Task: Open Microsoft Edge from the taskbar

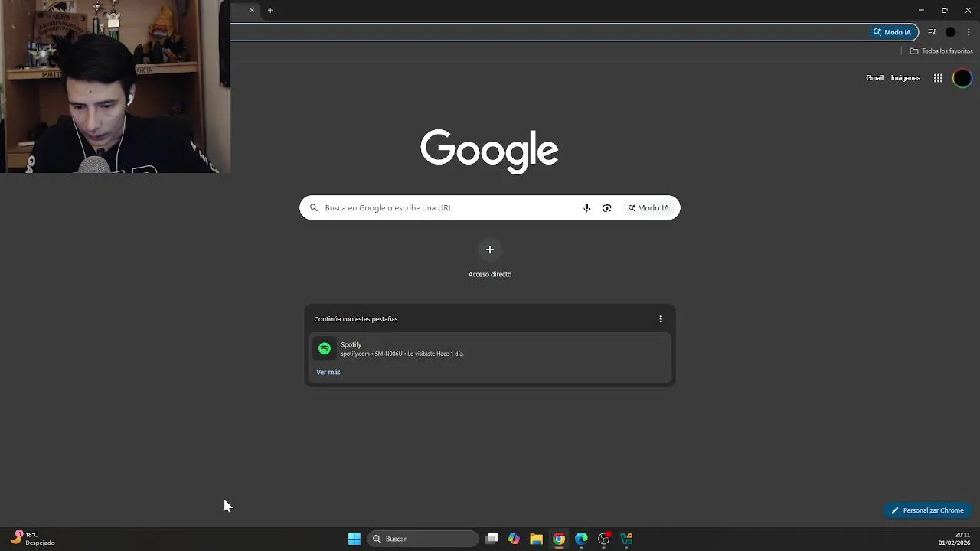Action: pyautogui.click(x=581, y=539)
